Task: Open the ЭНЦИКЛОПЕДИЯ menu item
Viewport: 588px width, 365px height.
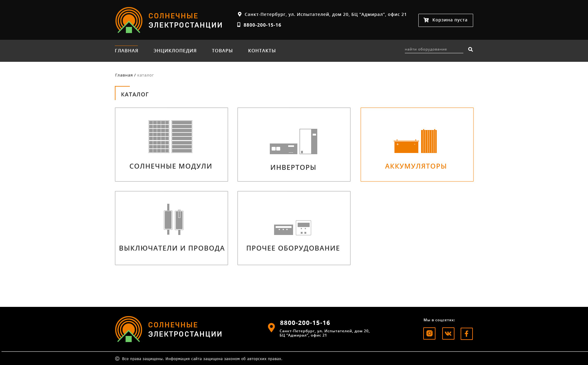Action: coord(175,51)
